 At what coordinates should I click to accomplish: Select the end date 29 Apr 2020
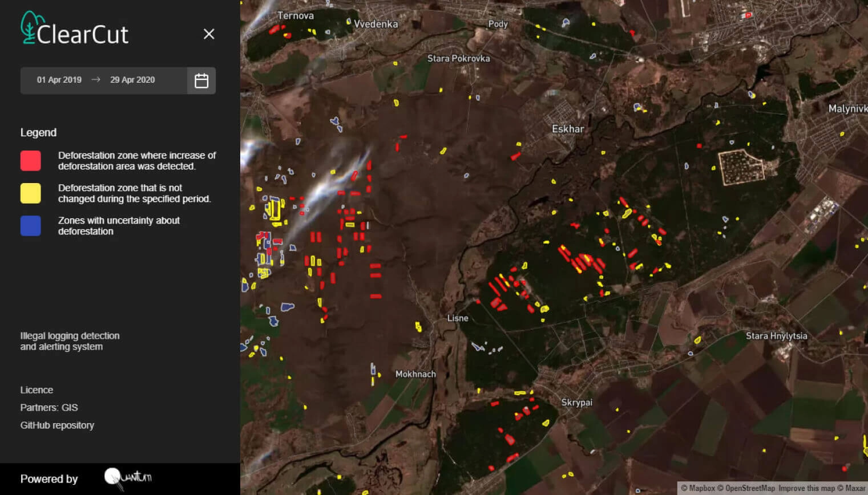132,80
